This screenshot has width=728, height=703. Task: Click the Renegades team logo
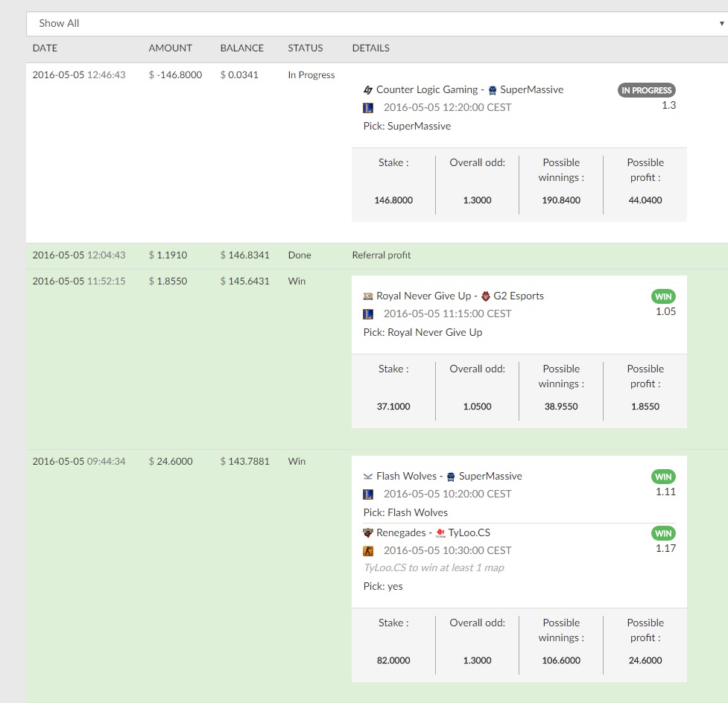pyautogui.click(x=367, y=532)
